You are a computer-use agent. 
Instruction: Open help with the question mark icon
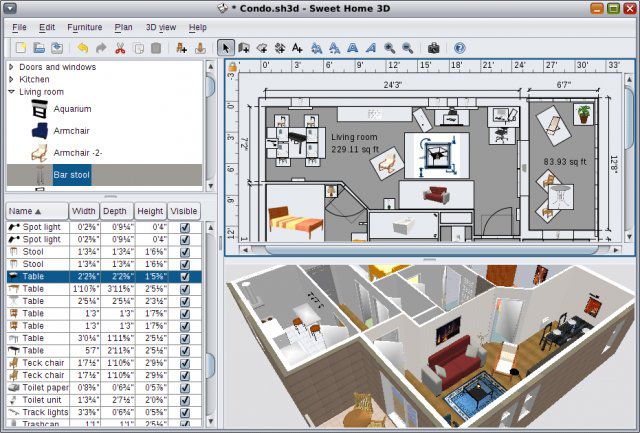point(459,47)
